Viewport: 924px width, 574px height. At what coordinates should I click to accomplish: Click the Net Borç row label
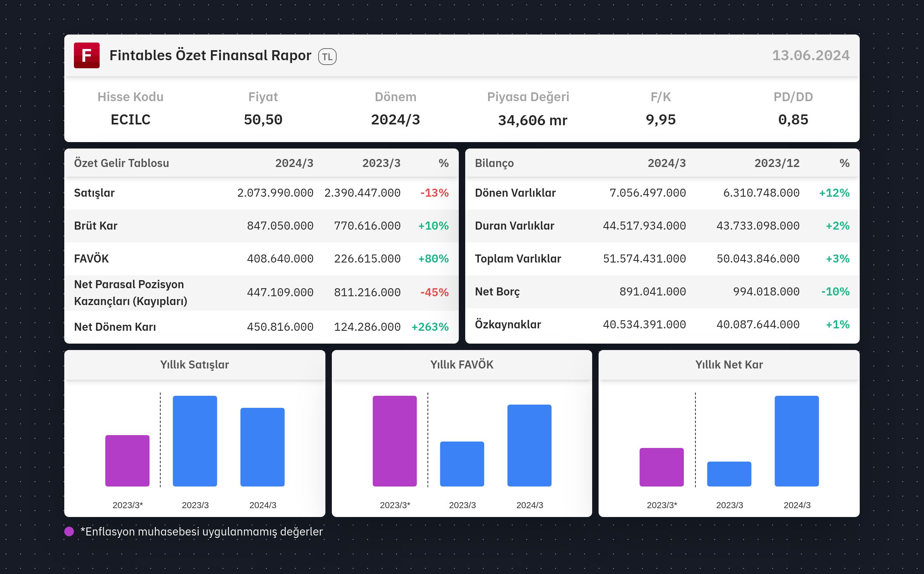point(497,292)
